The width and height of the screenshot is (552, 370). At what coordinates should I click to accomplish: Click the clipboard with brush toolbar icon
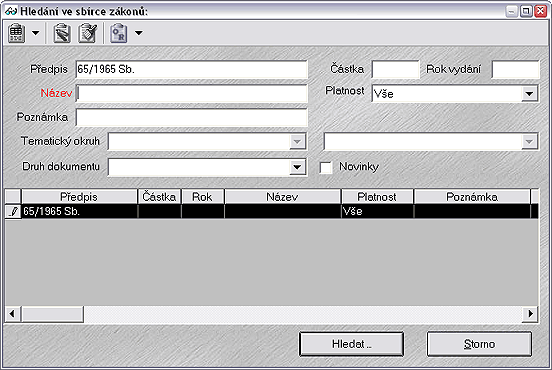87,33
